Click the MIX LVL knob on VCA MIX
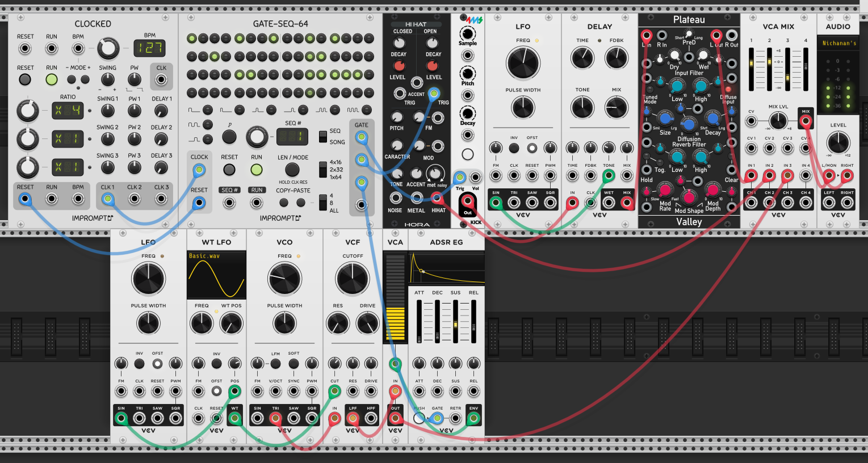Screen dimensions: 868x463 (x=778, y=120)
